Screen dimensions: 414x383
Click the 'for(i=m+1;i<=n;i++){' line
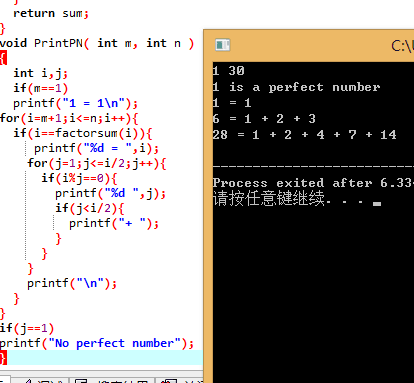point(69,118)
